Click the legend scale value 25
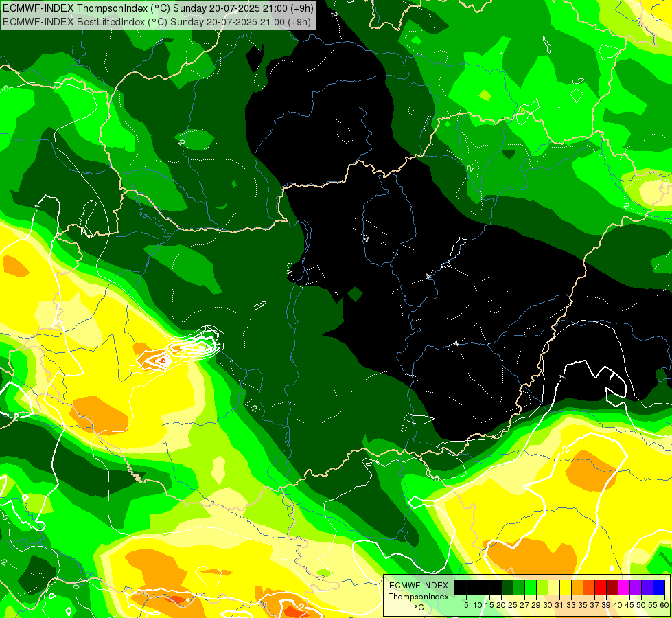This screenshot has height=618, width=672. click(x=513, y=605)
